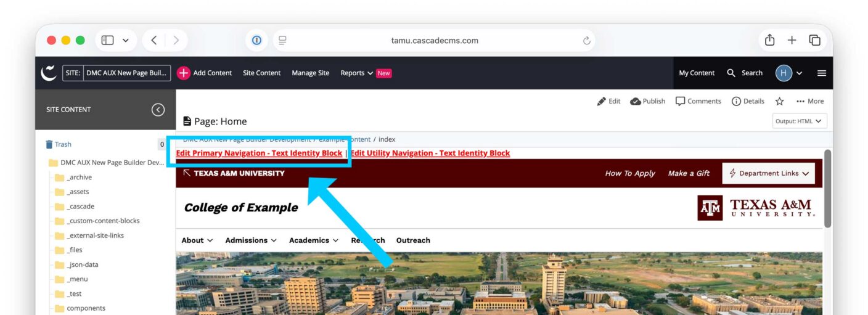Click the Make a Gift link
This screenshot has height=315, width=868.
pos(689,173)
